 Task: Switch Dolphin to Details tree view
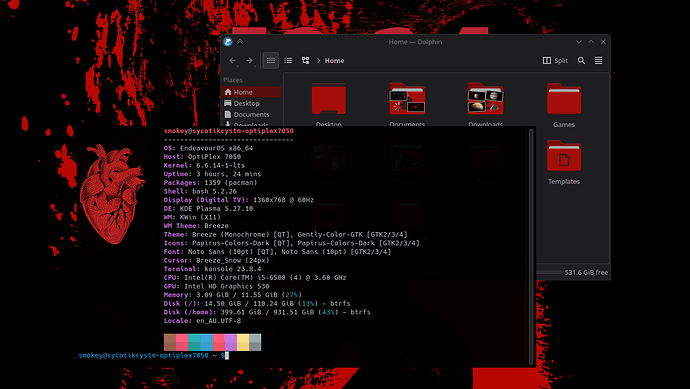click(305, 61)
